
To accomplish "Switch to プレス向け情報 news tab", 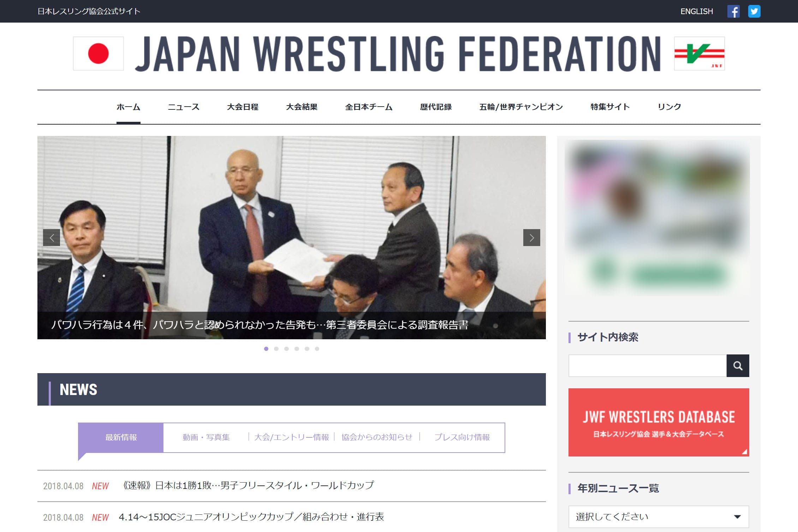I will click(462, 437).
